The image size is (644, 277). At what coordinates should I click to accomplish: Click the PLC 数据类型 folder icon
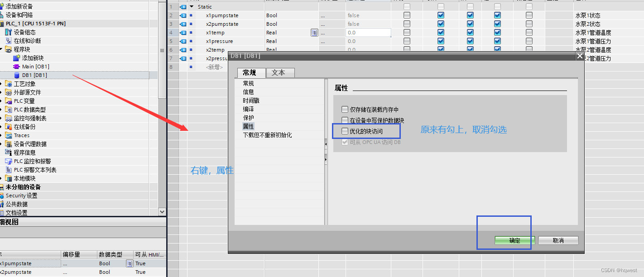click(9, 110)
